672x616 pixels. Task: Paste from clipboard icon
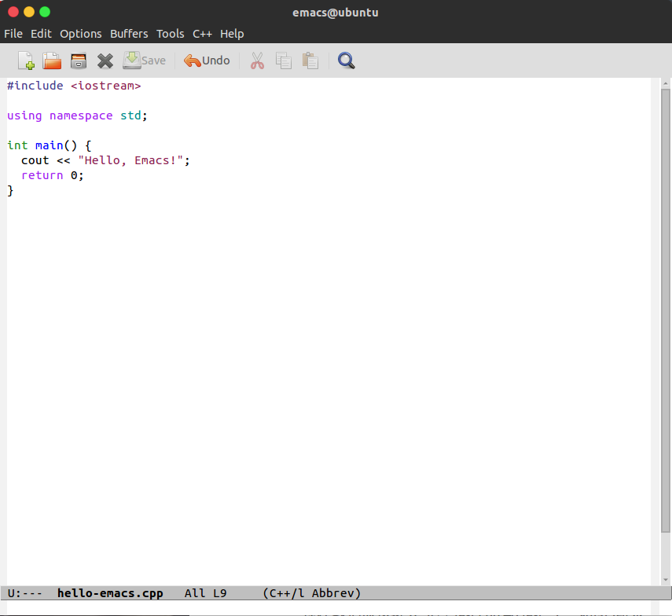point(310,60)
